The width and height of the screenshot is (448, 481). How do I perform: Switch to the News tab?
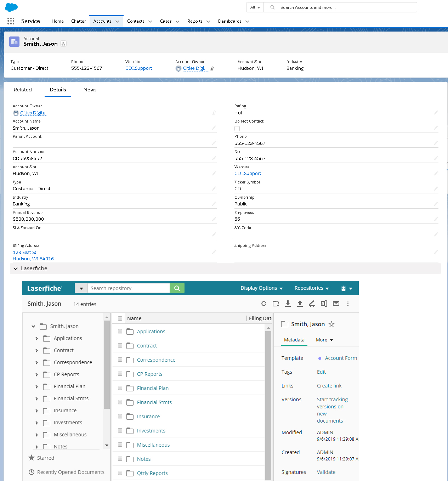(90, 90)
